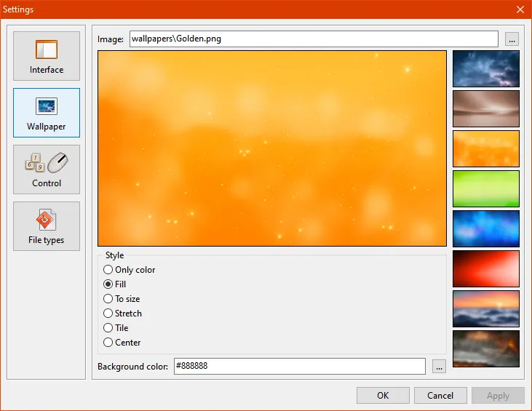The height and width of the screenshot is (411, 532).
Task: Click the large golden wallpaper preview
Action: (272, 148)
